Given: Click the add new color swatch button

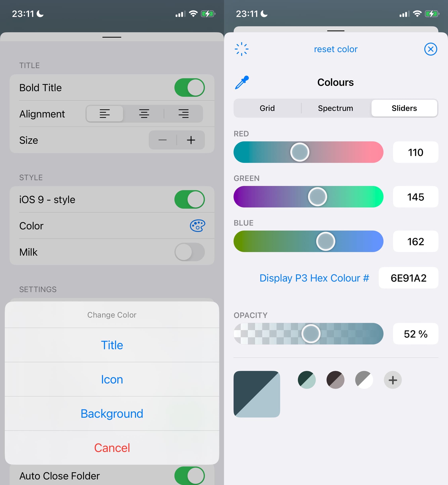Looking at the screenshot, I should (x=392, y=379).
